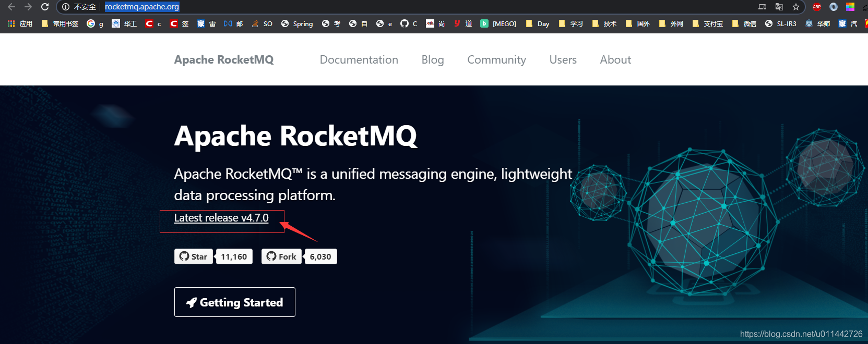The height and width of the screenshot is (344, 868).
Task: Reload the page with the refresh icon
Action: [45, 7]
